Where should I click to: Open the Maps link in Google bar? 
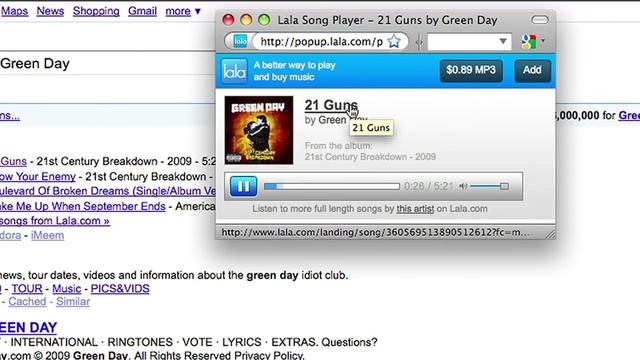coord(14,11)
